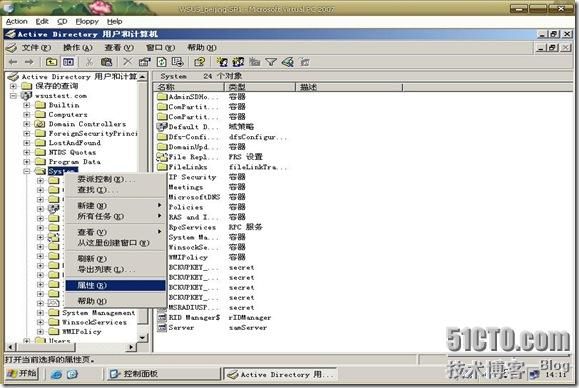The height and width of the screenshot is (388, 579).
Task: Click the Cut scissors toolbar icon
Action: pos(89,62)
